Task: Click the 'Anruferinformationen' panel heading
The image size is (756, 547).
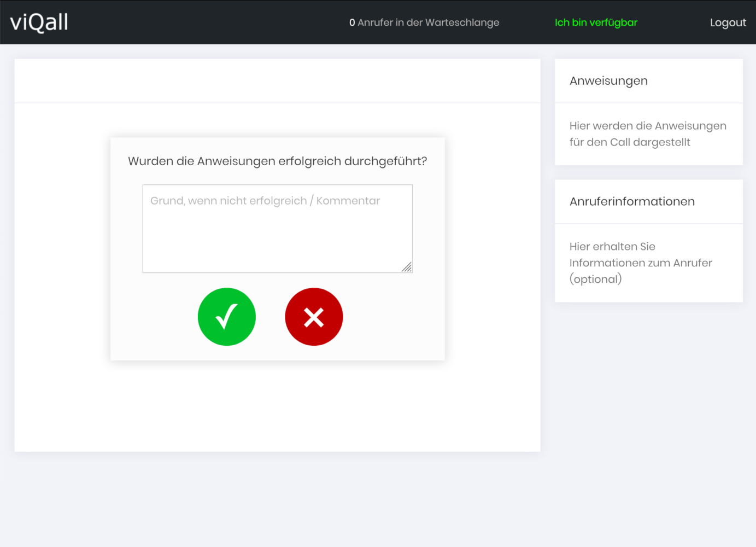Action: coord(632,201)
